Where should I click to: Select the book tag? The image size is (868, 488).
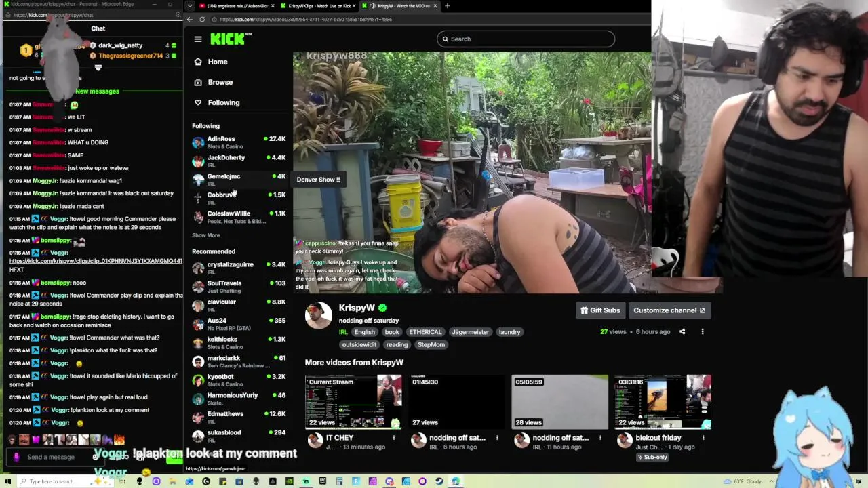pyautogui.click(x=392, y=332)
